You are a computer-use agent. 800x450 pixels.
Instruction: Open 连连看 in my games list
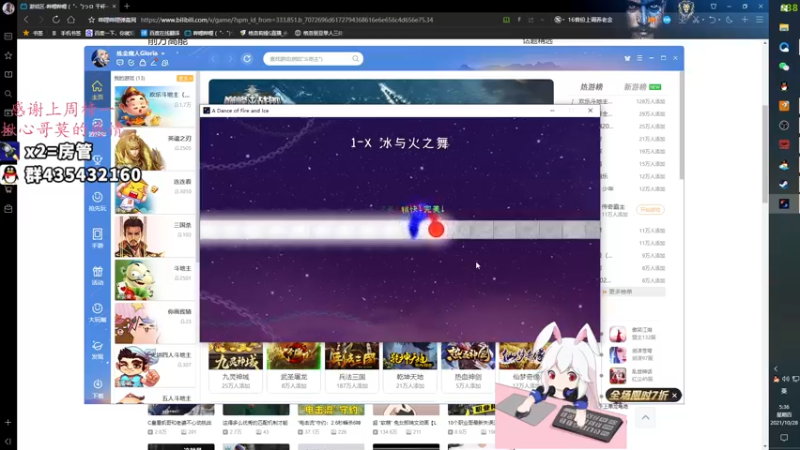155,192
